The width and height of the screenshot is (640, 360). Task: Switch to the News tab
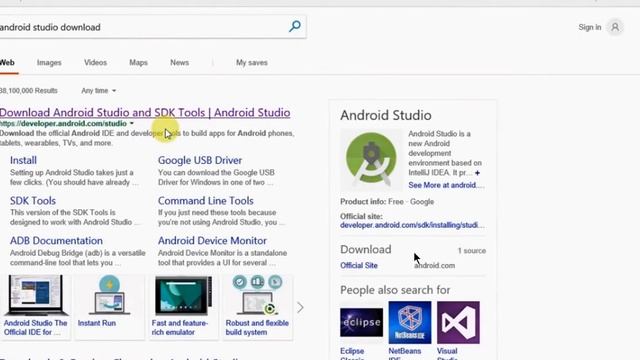coord(179,62)
